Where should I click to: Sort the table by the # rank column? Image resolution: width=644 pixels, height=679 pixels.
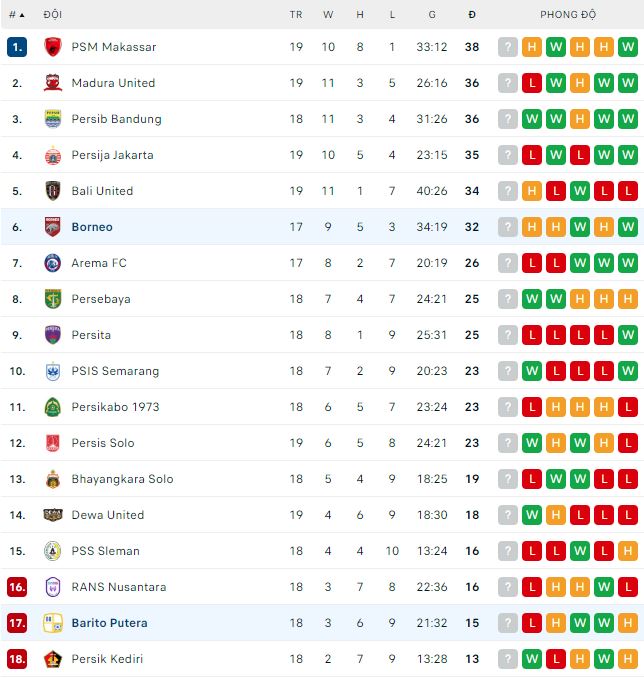point(16,15)
